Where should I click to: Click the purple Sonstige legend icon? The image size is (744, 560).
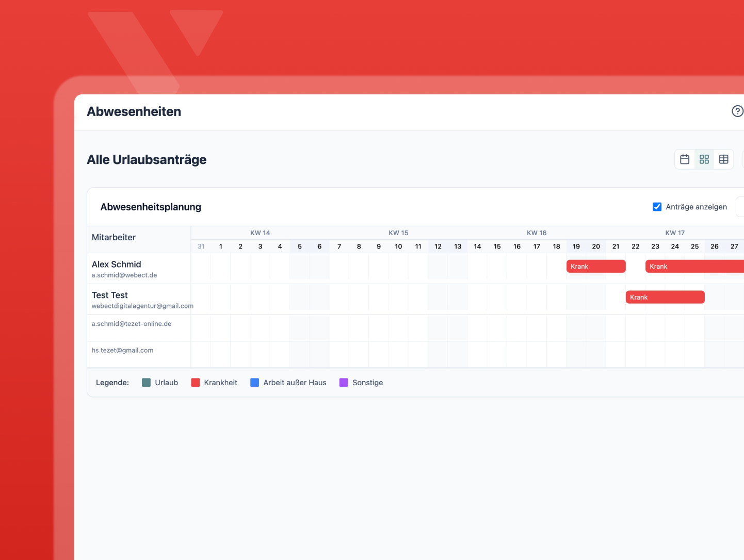(x=344, y=382)
